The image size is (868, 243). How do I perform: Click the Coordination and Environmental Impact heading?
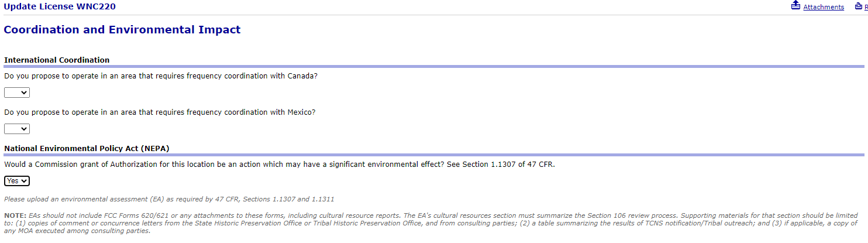(122, 30)
